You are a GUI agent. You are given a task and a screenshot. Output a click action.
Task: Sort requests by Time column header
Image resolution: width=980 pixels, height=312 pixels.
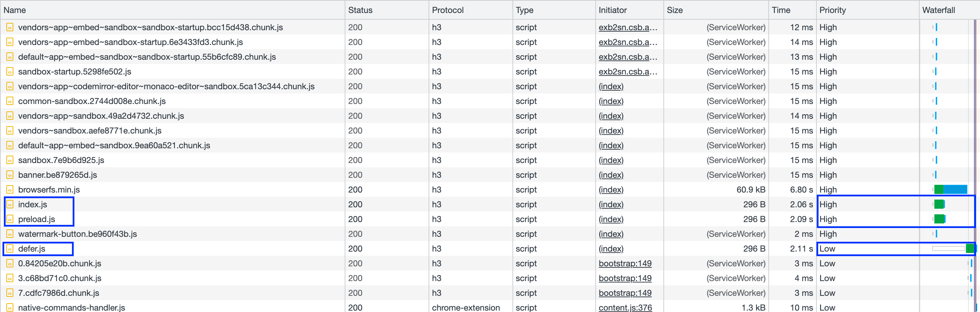click(x=781, y=10)
